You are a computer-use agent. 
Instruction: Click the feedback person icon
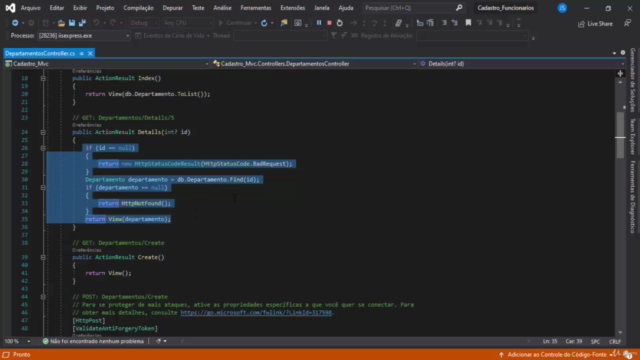point(627,23)
